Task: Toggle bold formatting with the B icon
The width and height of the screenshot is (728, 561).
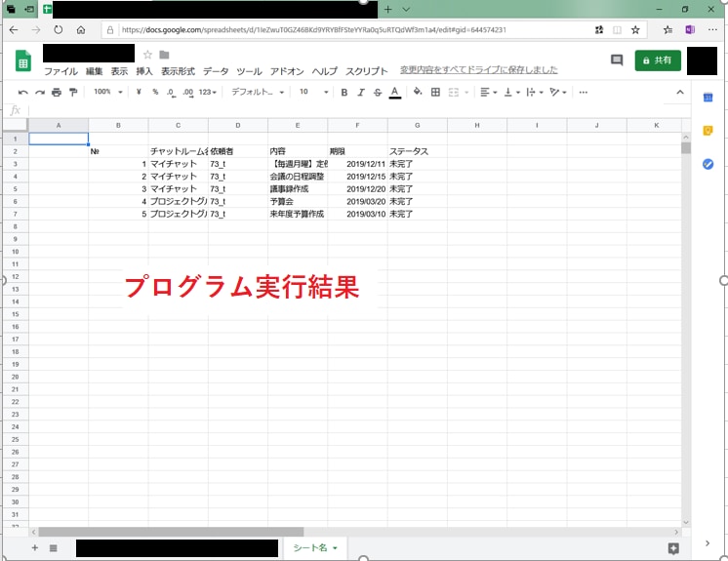Action: (x=344, y=93)
